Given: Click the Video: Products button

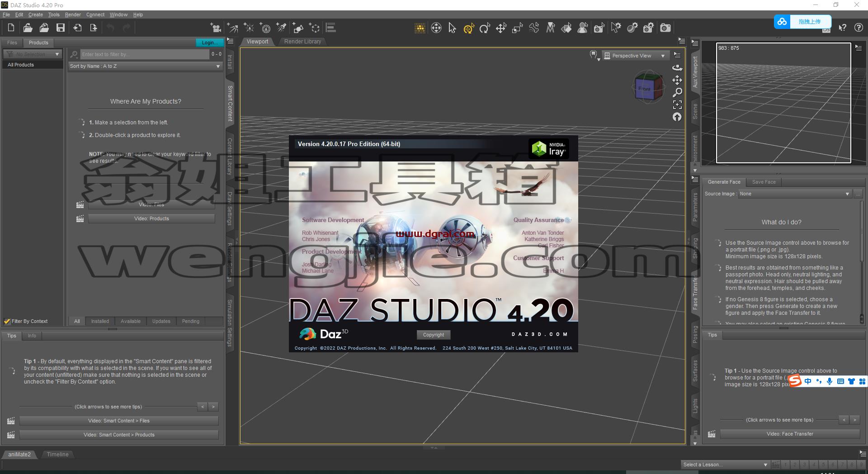Looking at the screenshot, I should click(151, 218).
